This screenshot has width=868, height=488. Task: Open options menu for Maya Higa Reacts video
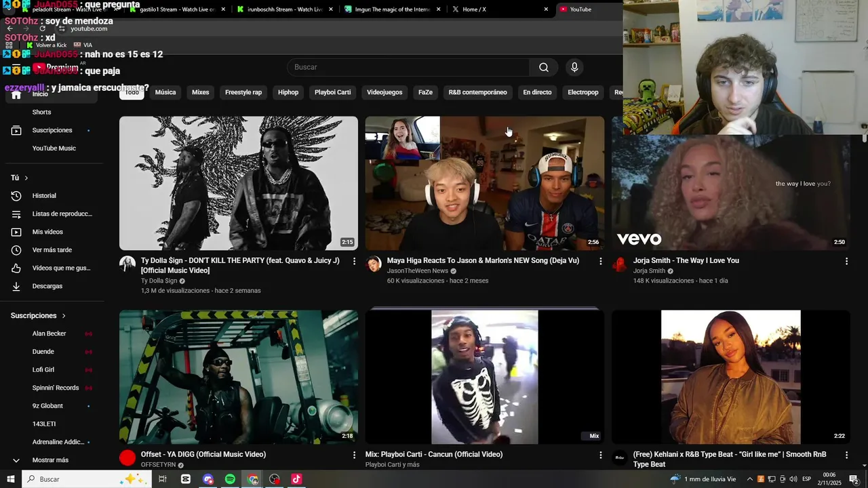[x=600, y=261]
